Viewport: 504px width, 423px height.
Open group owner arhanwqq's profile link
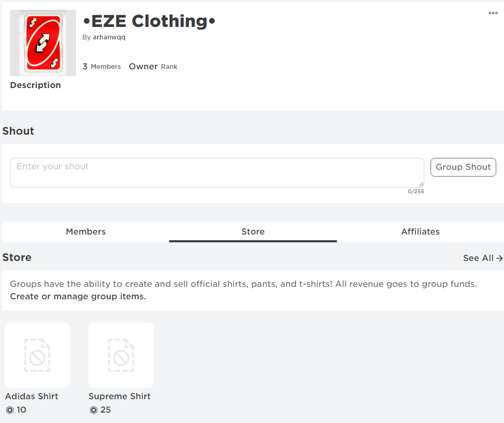[109, 37]
